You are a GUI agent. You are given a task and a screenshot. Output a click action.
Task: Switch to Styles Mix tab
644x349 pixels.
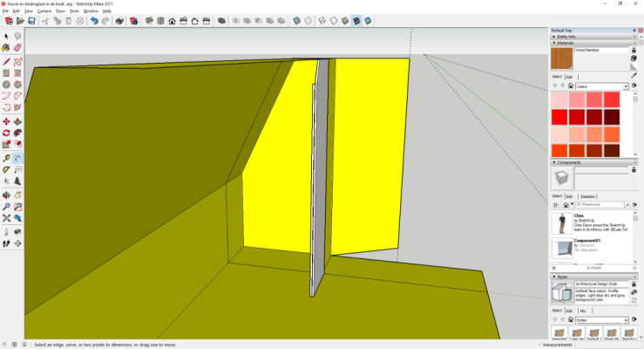[x=583, y=311]
